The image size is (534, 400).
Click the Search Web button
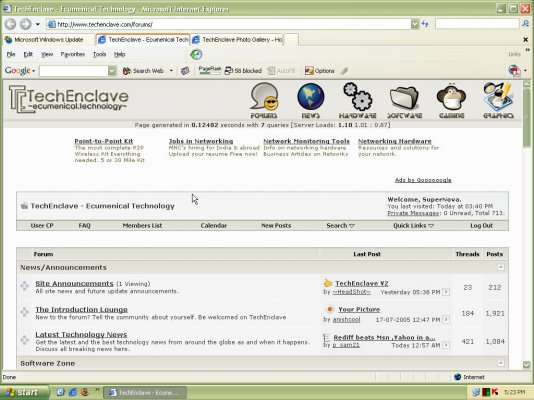coord(143,71)
